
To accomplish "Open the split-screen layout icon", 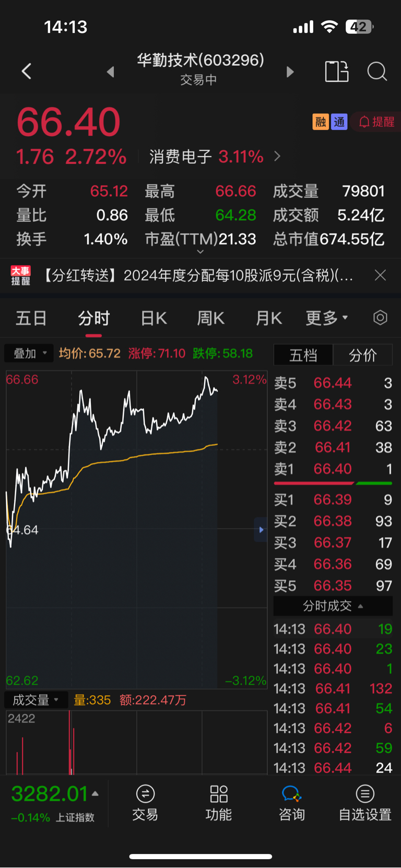I will point(337,72).
